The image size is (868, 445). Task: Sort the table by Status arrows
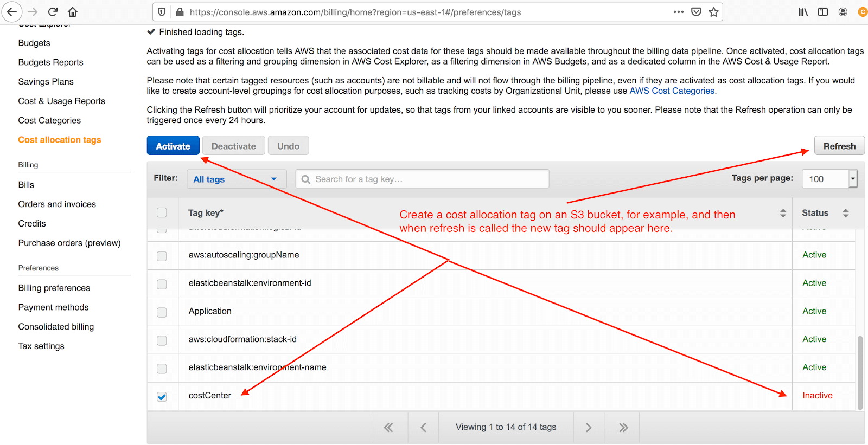coord(846,213)
